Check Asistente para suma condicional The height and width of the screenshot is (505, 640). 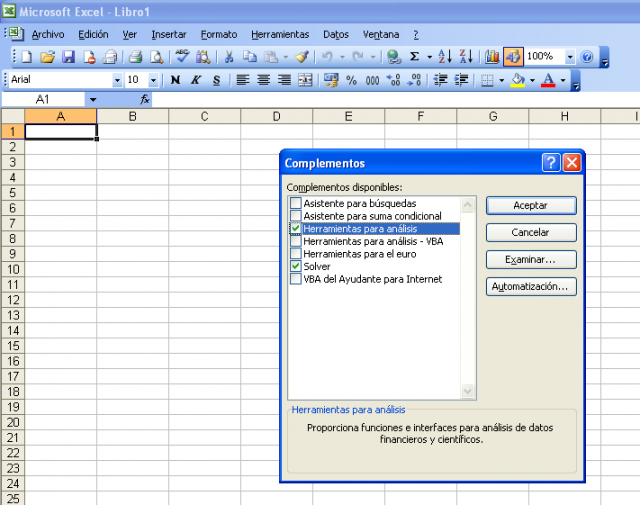tap(296, 216)
